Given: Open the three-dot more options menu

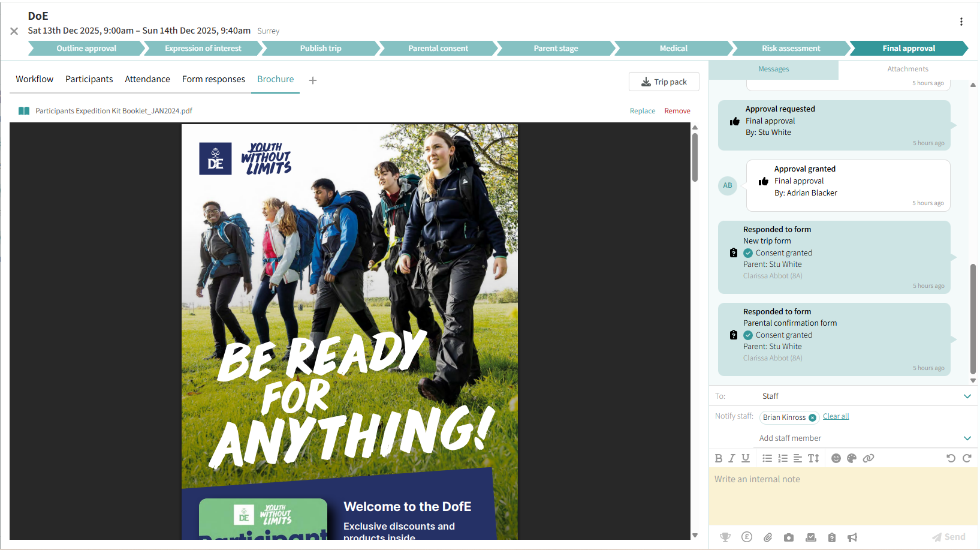Looking at the screenshot, I should [x=961, y=22].
